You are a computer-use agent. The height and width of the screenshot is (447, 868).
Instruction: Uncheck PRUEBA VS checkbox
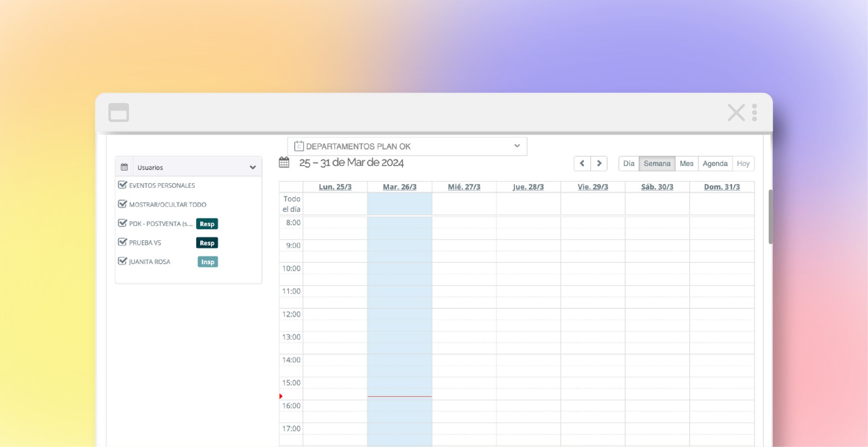pos(122,242)
